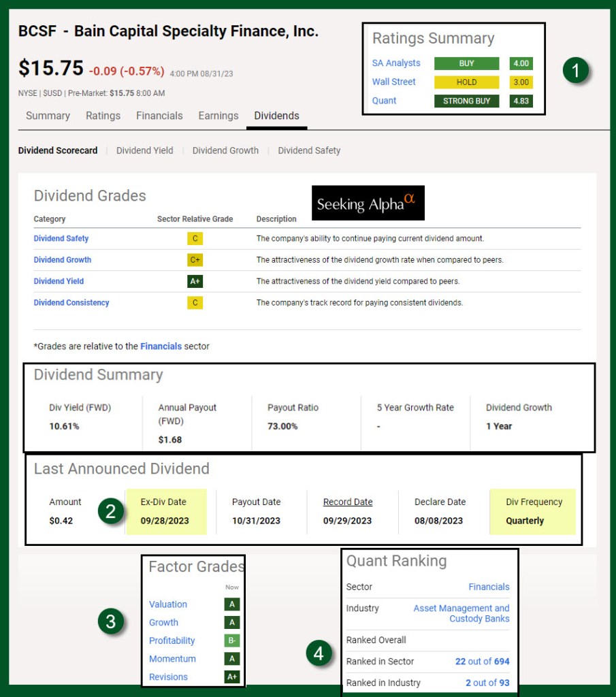
Task: Open the Ratings tab
Action: pos(103,116)
